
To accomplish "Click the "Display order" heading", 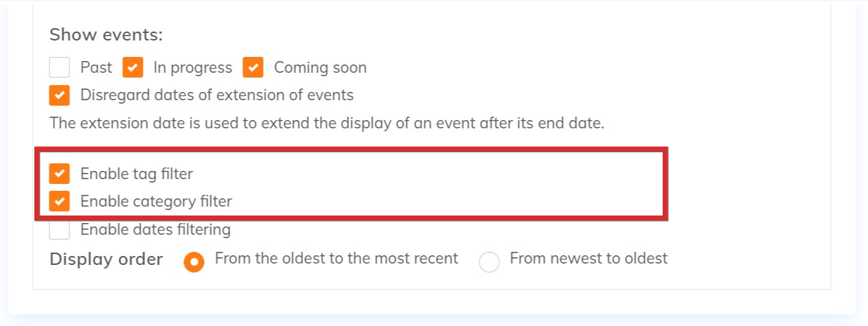I will [x=106, y=259].
